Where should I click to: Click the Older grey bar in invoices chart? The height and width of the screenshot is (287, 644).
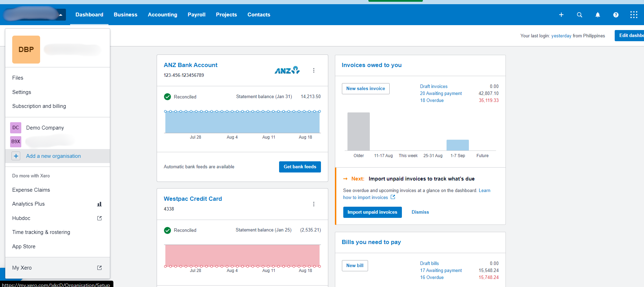[x=359, y=131]
